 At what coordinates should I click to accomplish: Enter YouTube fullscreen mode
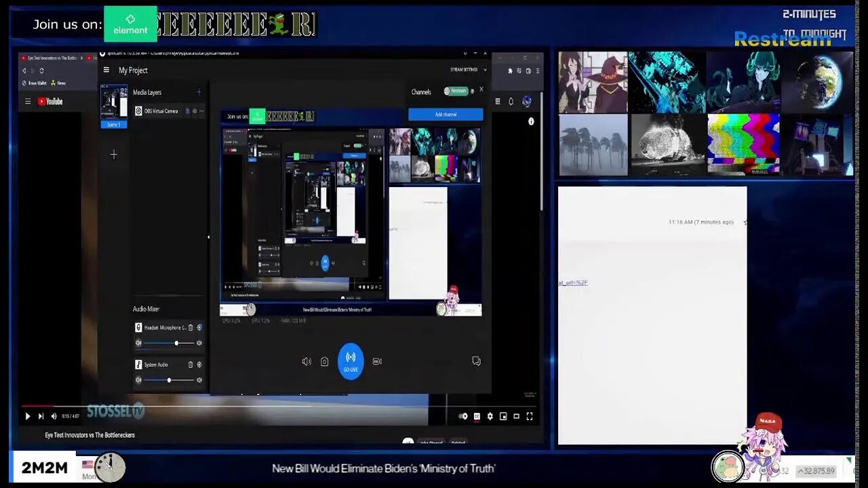(x=530, y=416)
